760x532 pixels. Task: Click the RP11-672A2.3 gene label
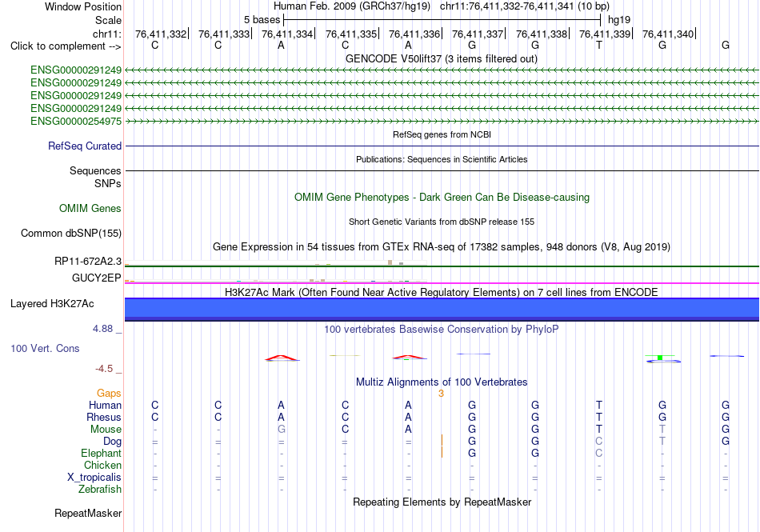88,261
